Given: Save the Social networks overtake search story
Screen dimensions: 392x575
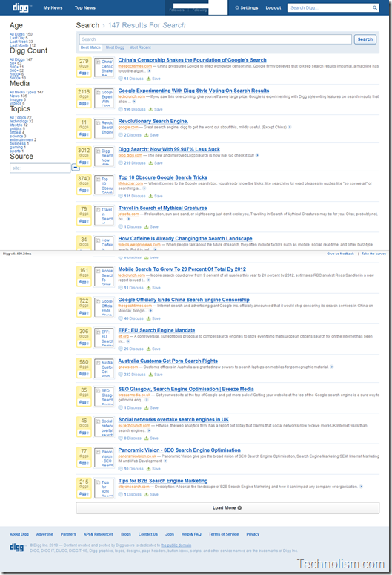Looking at the screenshot, I should click(151, 438).
